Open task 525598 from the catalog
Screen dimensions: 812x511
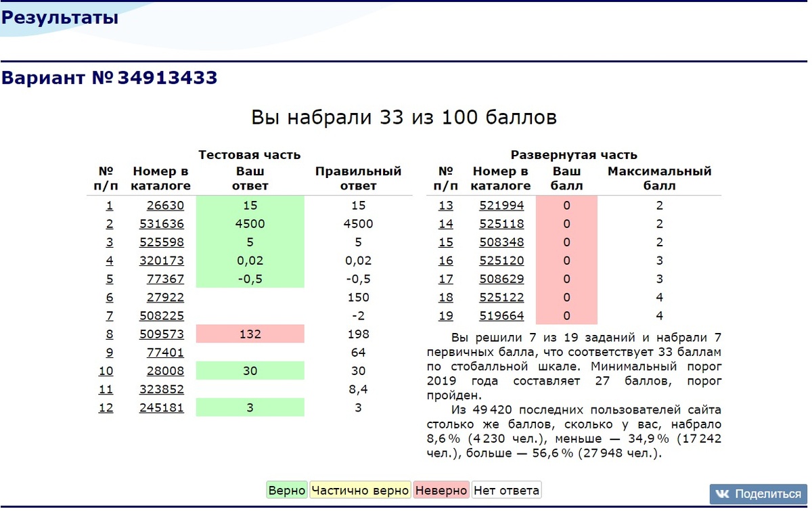click(162, 242)
